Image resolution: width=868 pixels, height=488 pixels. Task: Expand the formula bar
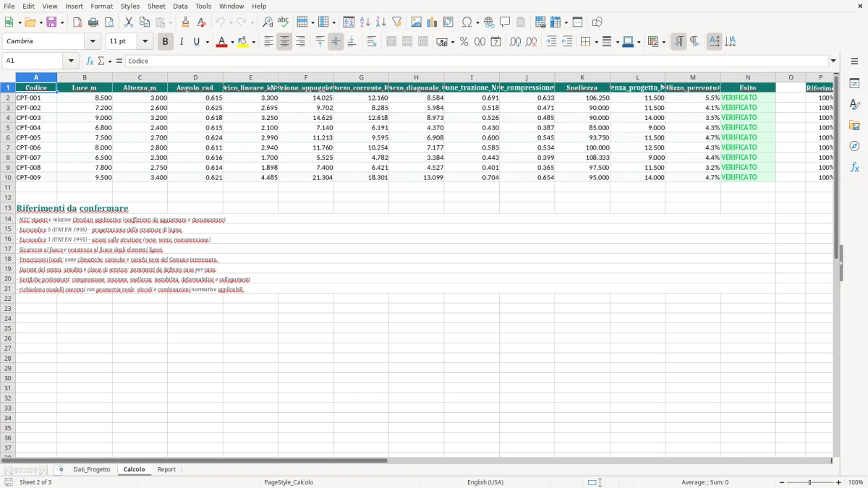pyautogui.click(x=833, y=61)
